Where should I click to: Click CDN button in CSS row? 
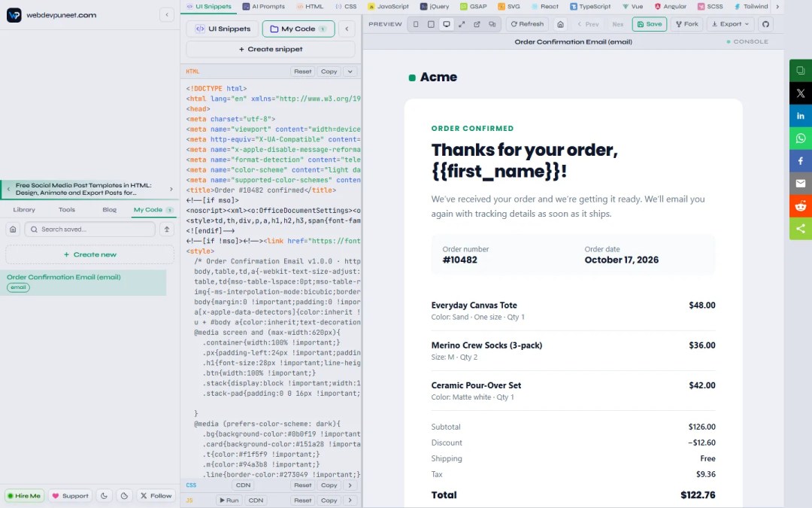[243, 485]
